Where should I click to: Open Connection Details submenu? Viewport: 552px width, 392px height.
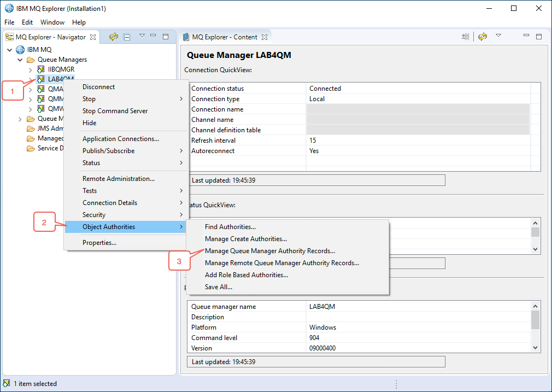[126, 202]
